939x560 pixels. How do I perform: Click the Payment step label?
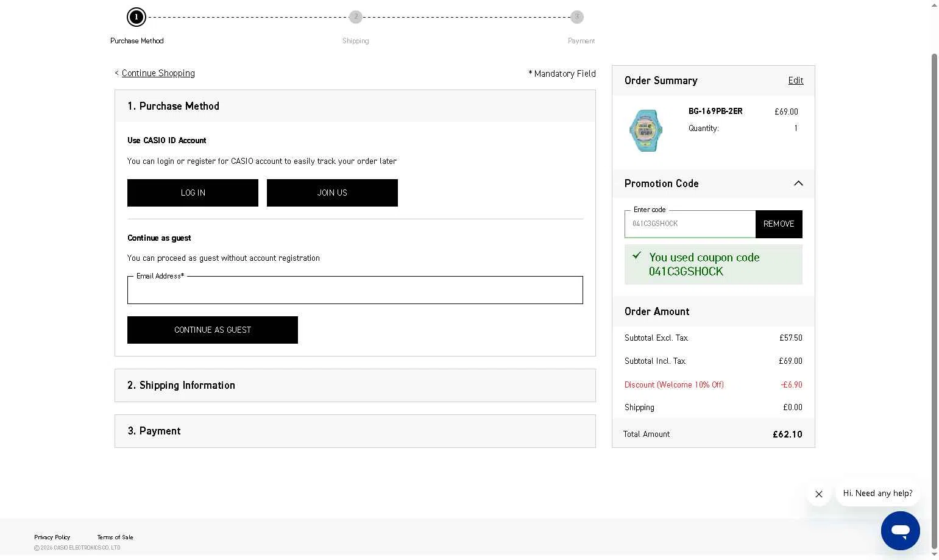581,41
